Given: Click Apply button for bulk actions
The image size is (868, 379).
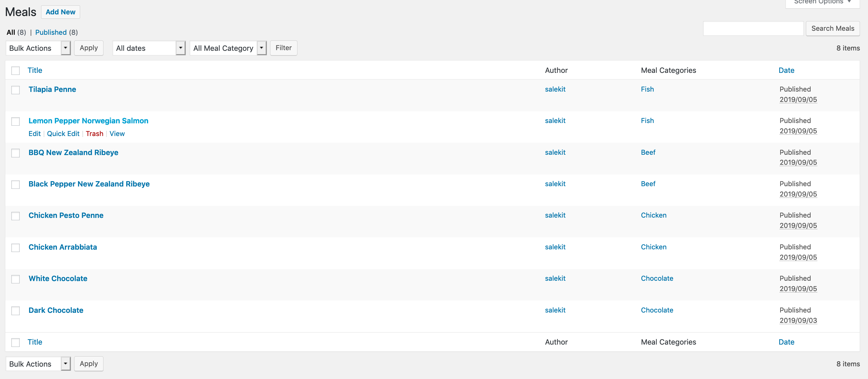Looking at the screenshot, I should click(x=88, y=48).
